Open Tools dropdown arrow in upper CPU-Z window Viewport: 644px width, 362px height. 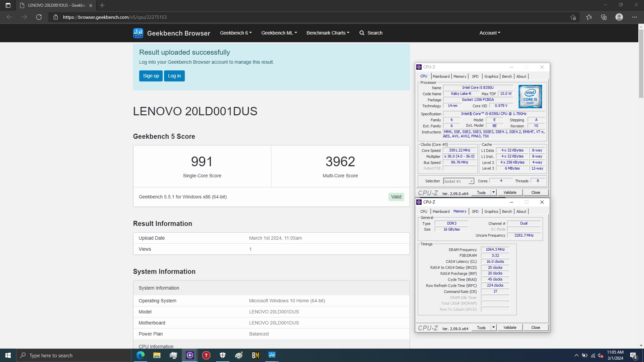click(x=493, y=192)
